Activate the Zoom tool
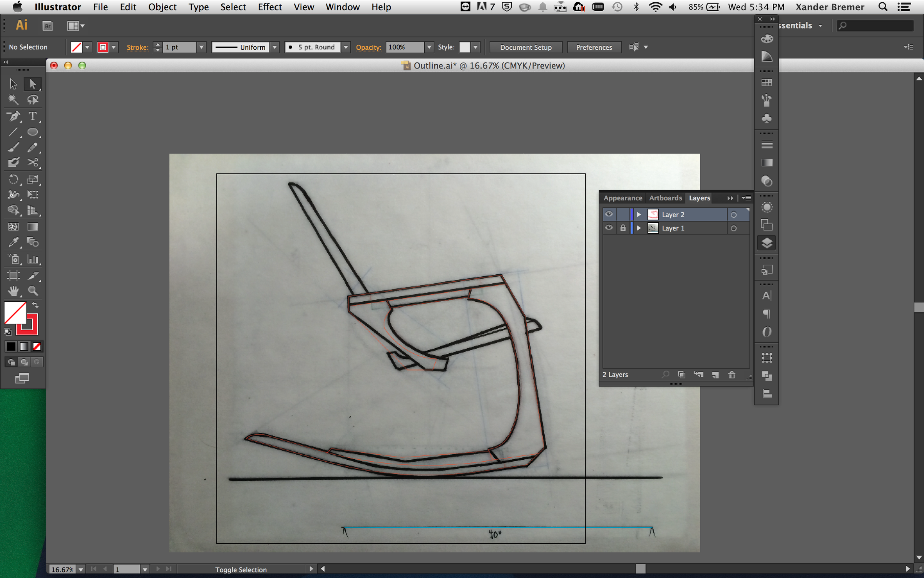924x578 pixels. pos(33,291)
